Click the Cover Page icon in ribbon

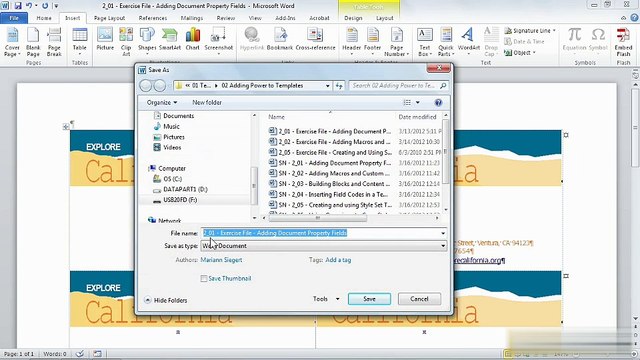(x=12, y=42)
